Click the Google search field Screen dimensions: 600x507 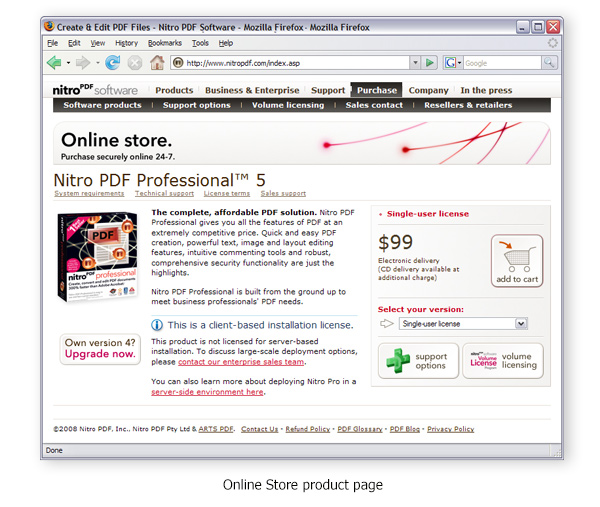pos(502,63)
